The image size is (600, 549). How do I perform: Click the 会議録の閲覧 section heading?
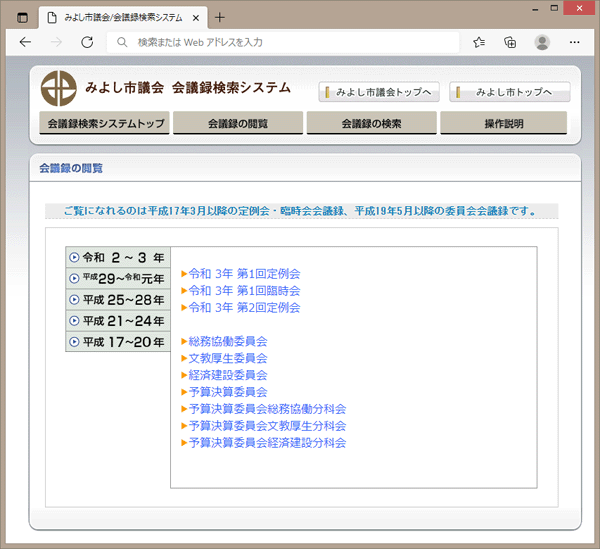tap(71, 168)
